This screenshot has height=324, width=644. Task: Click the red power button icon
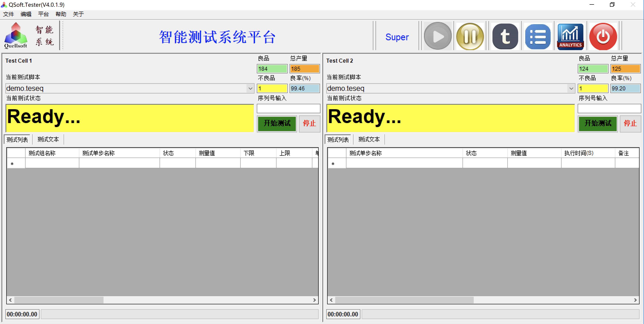tap(603, 36)
